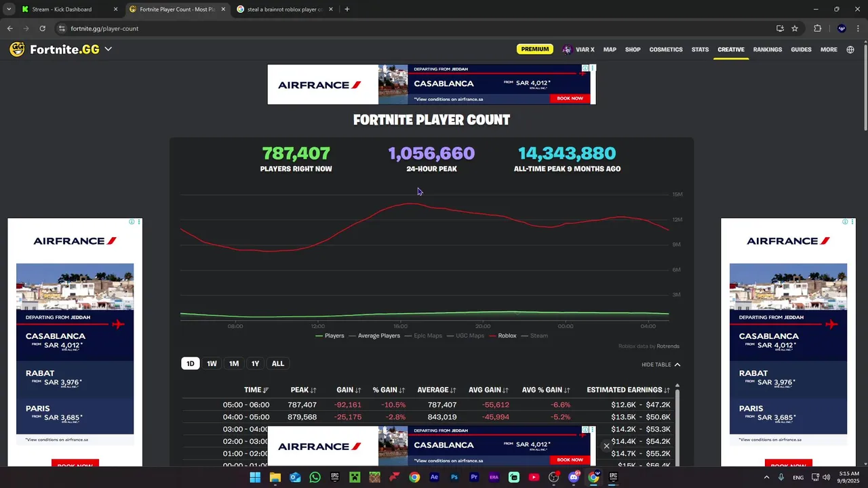Image resolution: width=868 pixels, height=488 pixels.
Task: Select the CREATIVE nav item
Action: 731,49
